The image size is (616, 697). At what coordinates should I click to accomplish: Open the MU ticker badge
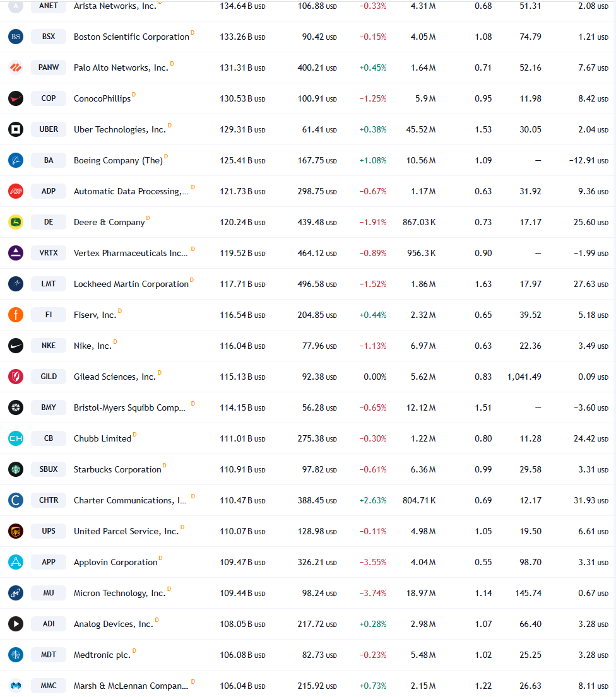[49, 592]
